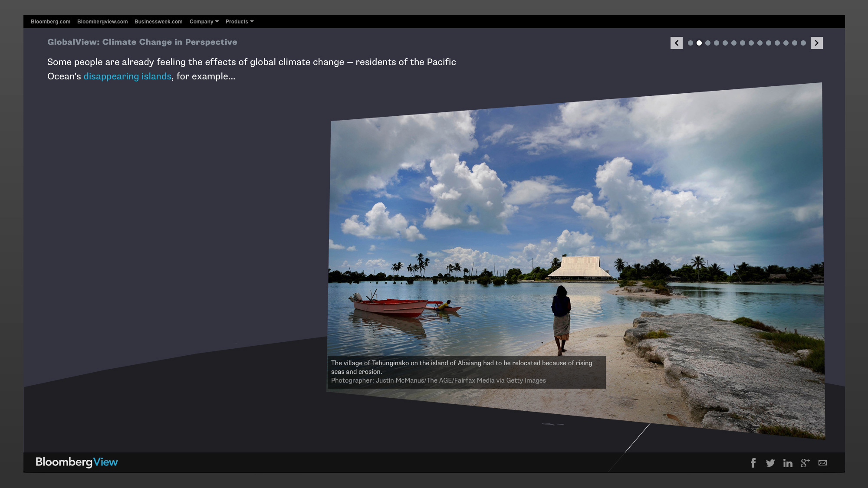
Task: Select the first slide indicator dot
Action: [690, 43]
